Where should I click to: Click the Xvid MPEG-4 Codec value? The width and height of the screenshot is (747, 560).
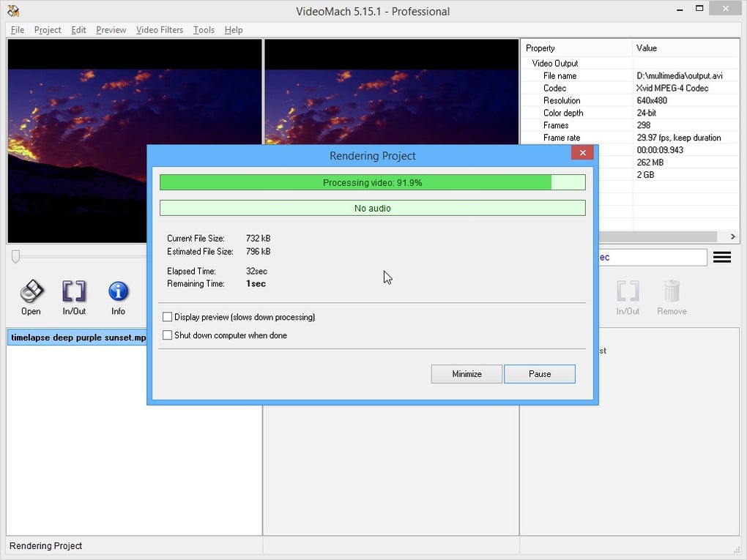coord(672,88)
